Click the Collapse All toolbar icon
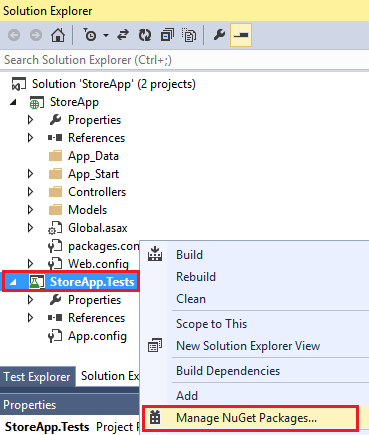 click(x=167, y=35)
